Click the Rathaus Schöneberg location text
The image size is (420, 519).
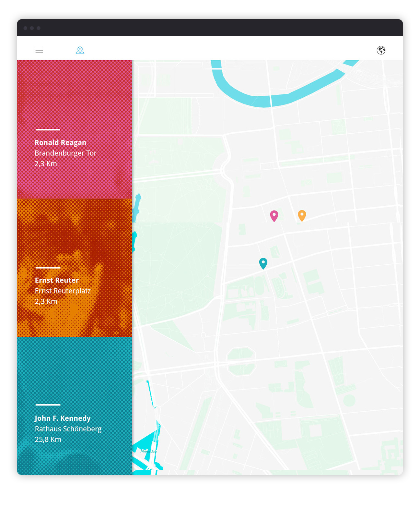click(x=68, y=429)
